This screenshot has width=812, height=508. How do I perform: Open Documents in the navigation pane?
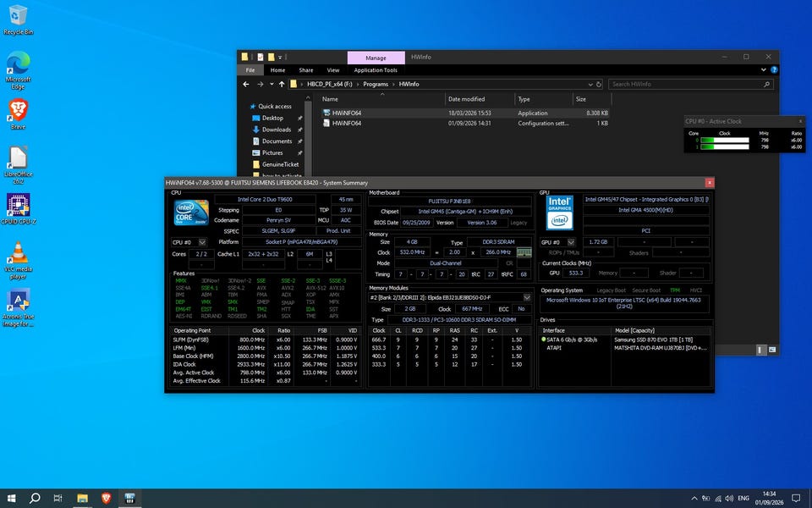click(x=277, y=141)
